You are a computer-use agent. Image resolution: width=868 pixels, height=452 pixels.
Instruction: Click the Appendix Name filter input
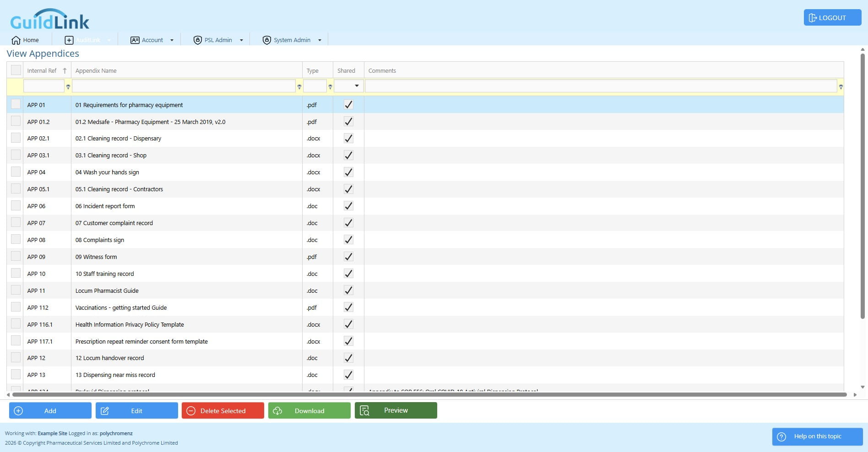pyautogui.click(x=184, y=86)
